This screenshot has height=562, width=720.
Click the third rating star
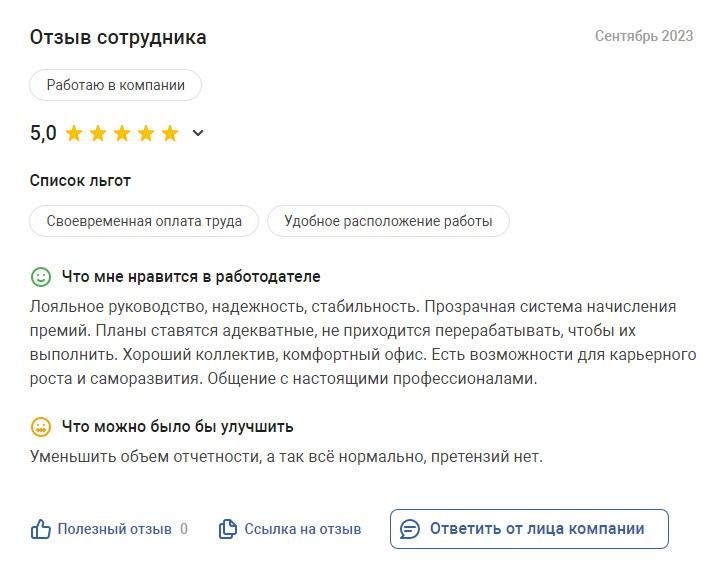(x=122, y=134)
